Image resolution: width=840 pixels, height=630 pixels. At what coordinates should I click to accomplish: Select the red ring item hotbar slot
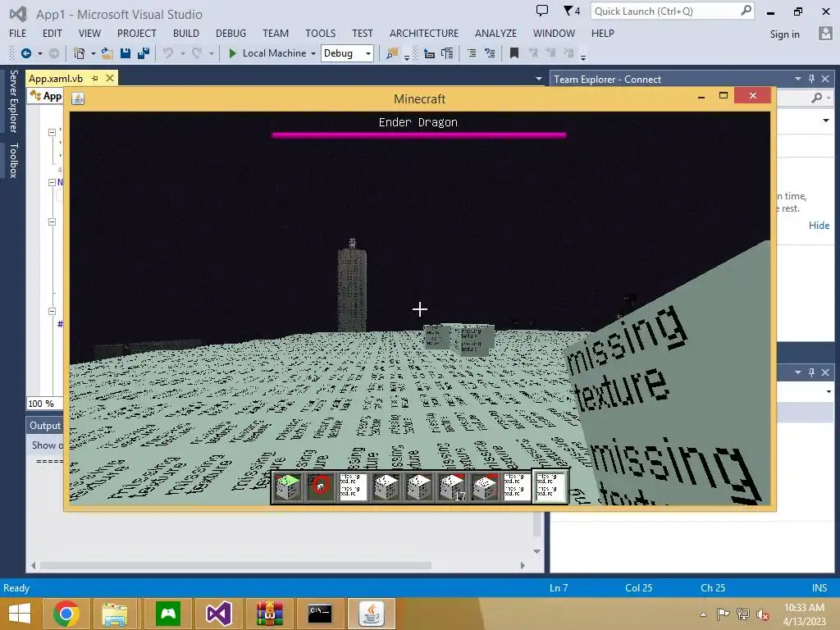point(321,487)
